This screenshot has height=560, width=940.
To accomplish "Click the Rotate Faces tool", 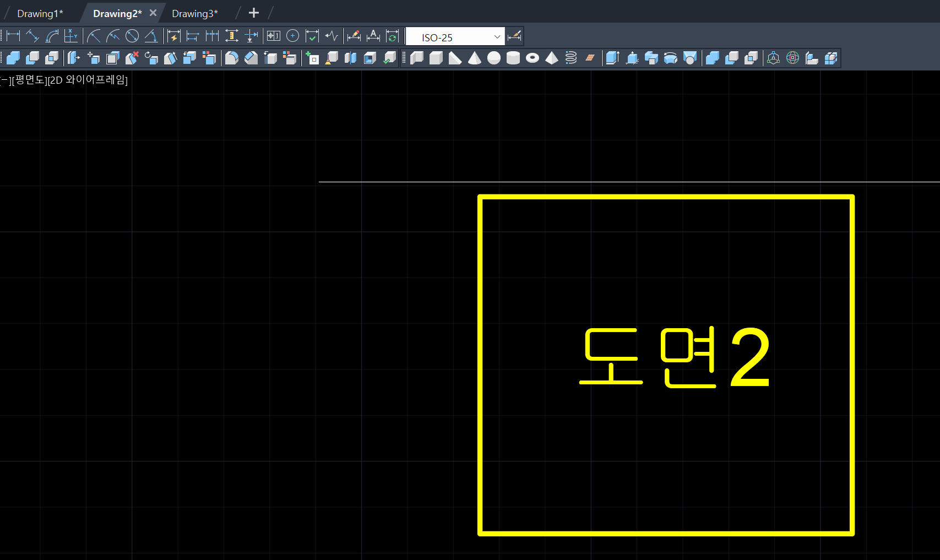I will click(x=151, y=58).
